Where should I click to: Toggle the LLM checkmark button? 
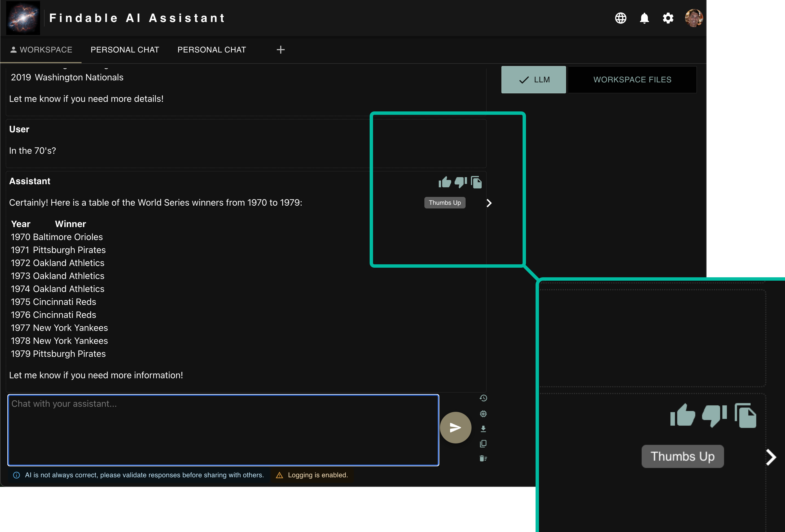(x=533, y=80)
